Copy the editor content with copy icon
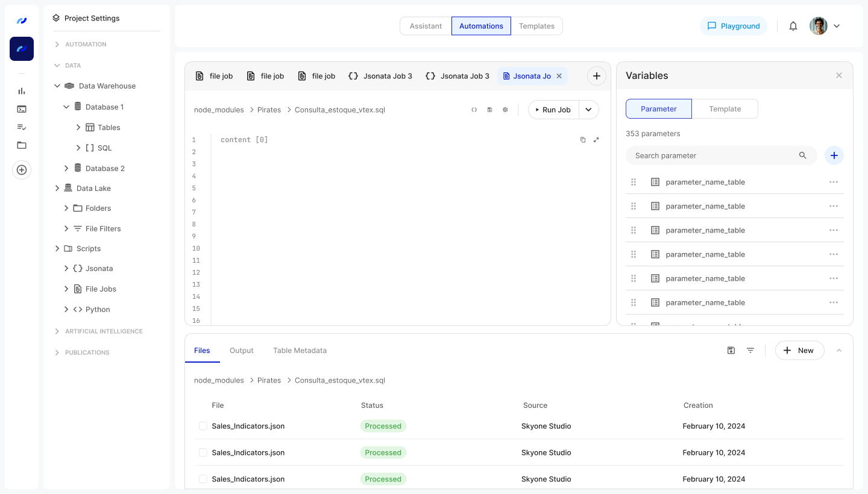 coord(583,140)
